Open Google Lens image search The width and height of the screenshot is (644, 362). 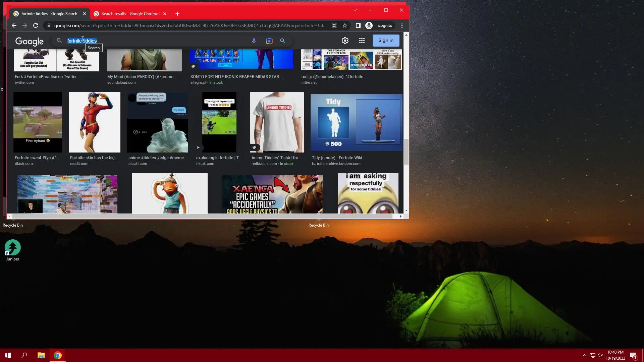269,41
